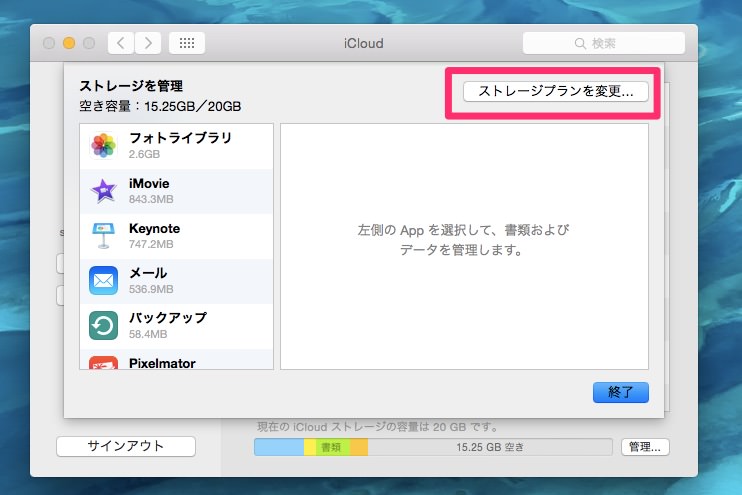The image size is (742, 495).
Task: Click the orange segment of the storage bar
Action: click(x=359, y=447)
